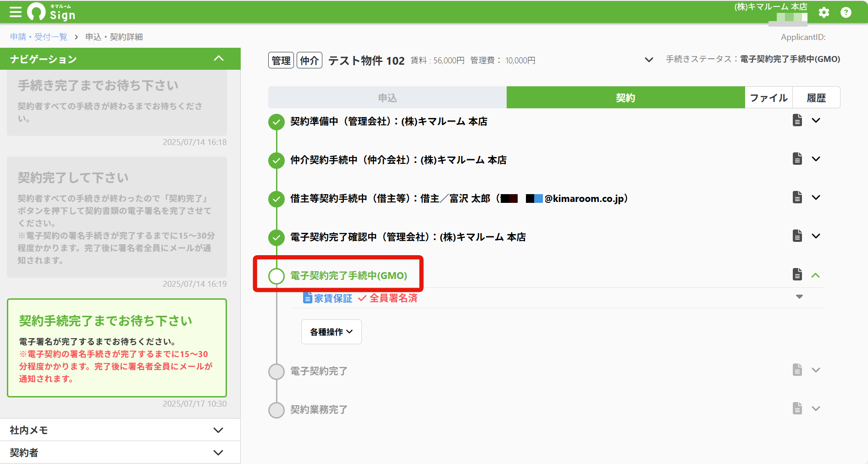This screenshot has height=464, width=868.
Task: Open document icon for 電子契約完了確認中 row
Action: tap(797, 236)
